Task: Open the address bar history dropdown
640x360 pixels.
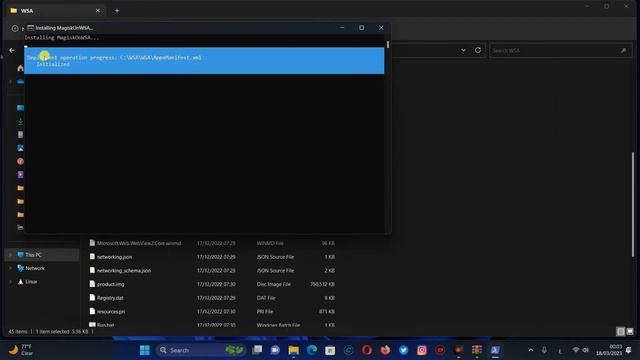Action: pos(463,50)
